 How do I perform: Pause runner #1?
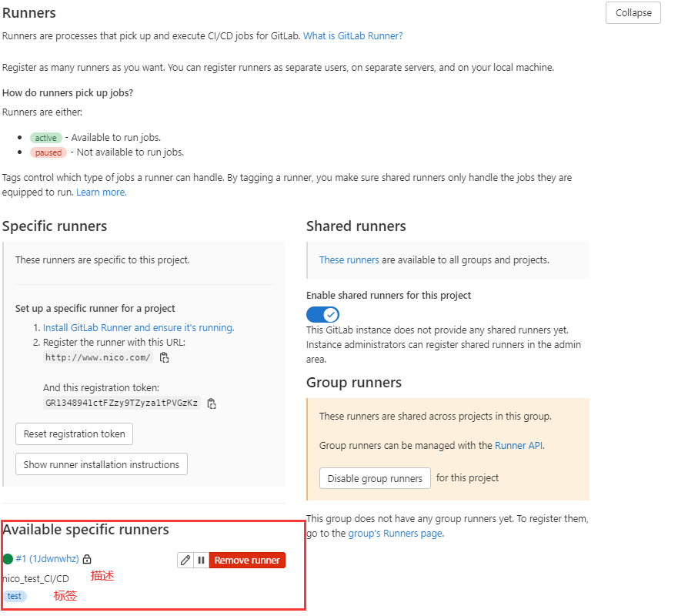tap(201, 561)
